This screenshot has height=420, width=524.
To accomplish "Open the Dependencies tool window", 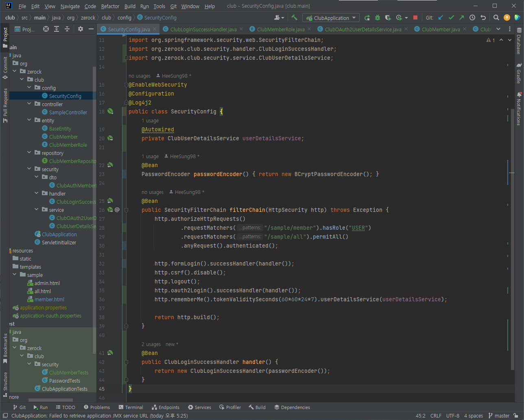I will pyautogui.click(x=292, y=407).
